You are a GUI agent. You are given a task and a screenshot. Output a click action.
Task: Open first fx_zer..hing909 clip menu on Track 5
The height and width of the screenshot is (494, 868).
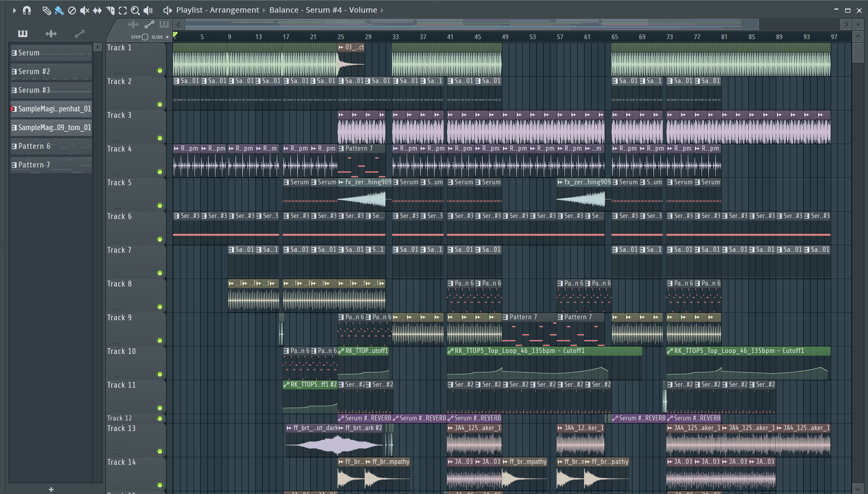pyautogui.click(x=341, y=182)
